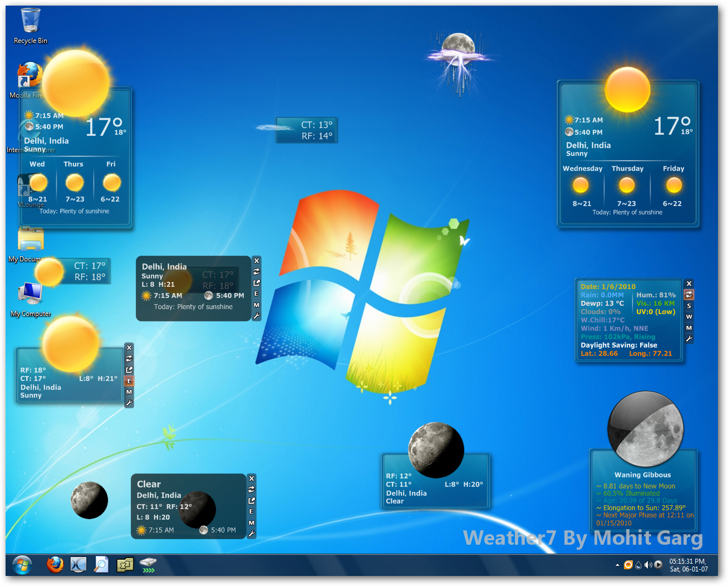Click M button on the Clear gadget

(252, 522)
